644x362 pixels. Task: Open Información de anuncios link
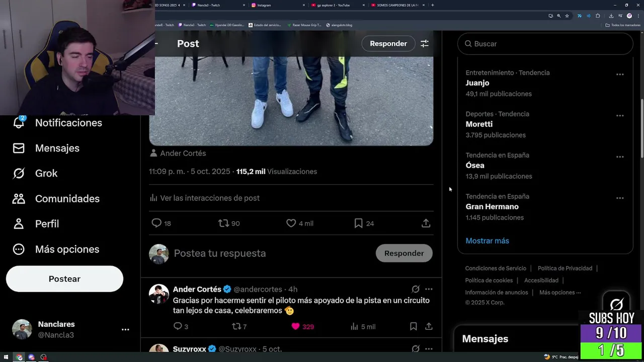497,293
